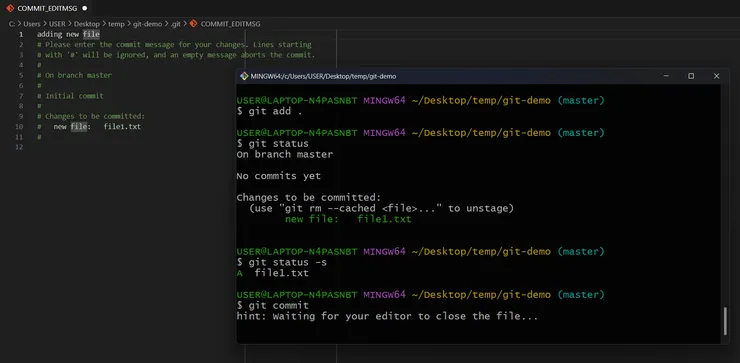This screenshot has height=363, width=740.
Task: Click the terminal's vertical scrollbar thumb
Action: (726, 321)
